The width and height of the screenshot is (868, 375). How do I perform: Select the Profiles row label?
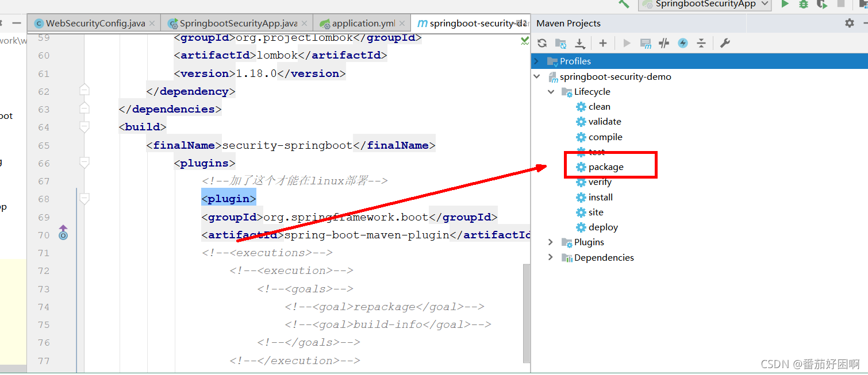point(575,61)
